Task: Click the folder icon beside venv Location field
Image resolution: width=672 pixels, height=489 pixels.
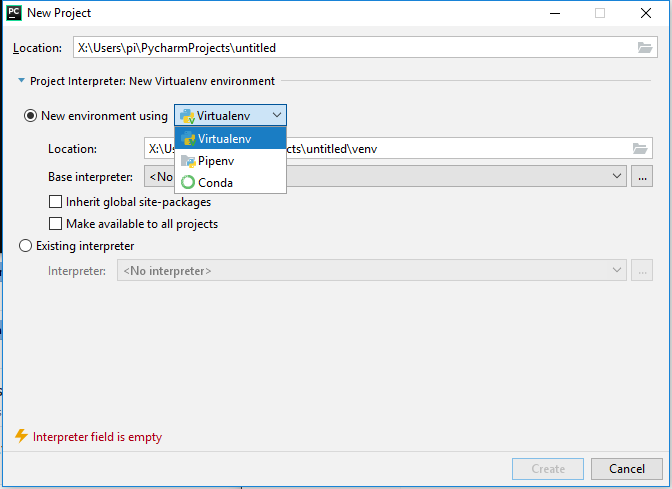Action: [x=640, y=149]
